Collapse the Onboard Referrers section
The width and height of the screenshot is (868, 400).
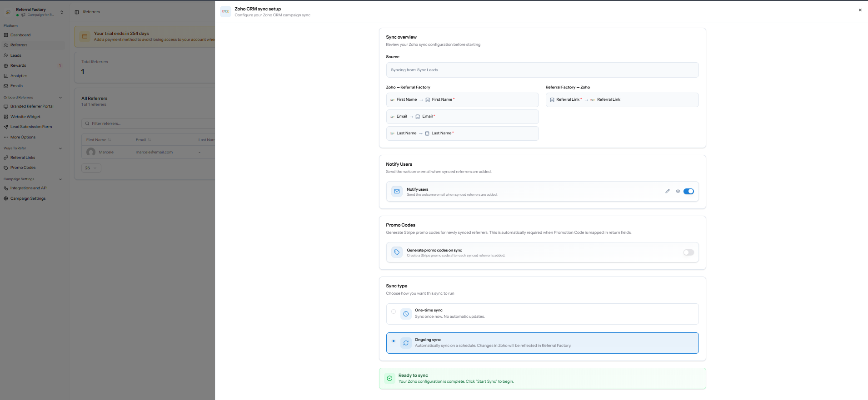tap(60, 98)
